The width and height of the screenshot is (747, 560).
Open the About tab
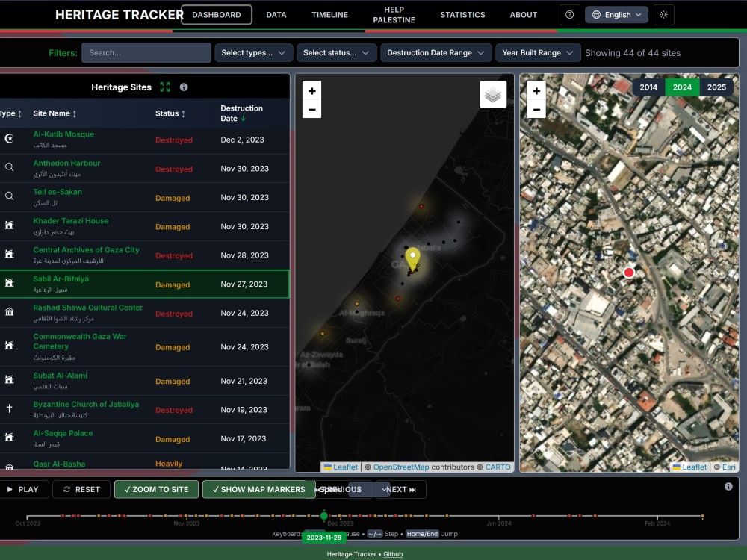(524, 15)
